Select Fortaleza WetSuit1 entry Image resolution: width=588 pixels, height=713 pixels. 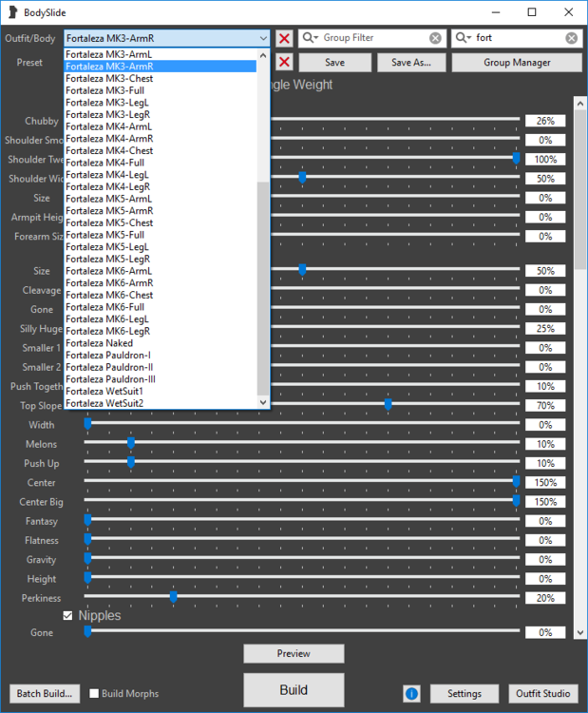click(x=161, y=392)
